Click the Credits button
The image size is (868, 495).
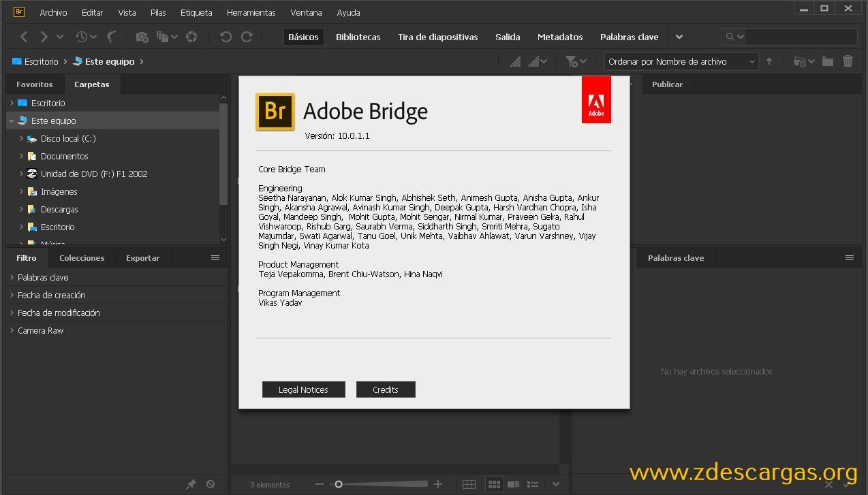[x=386, y=389]
